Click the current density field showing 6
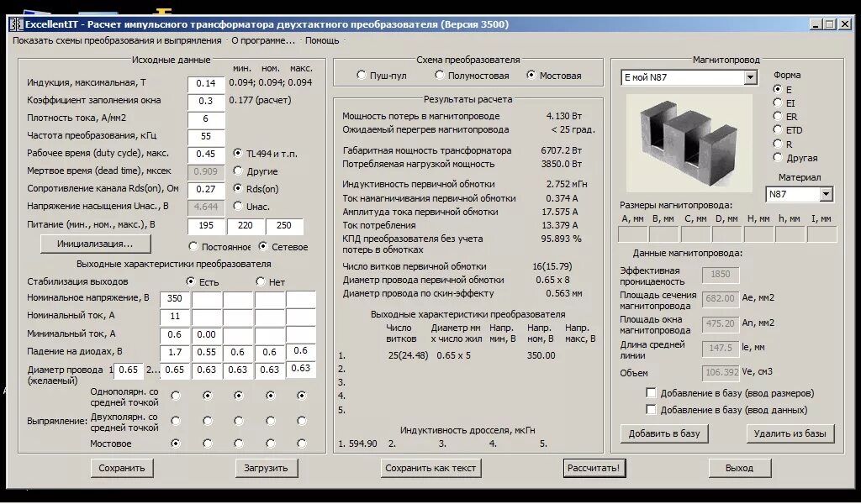This screenshot has height=504, width=861. coord(206,118)
